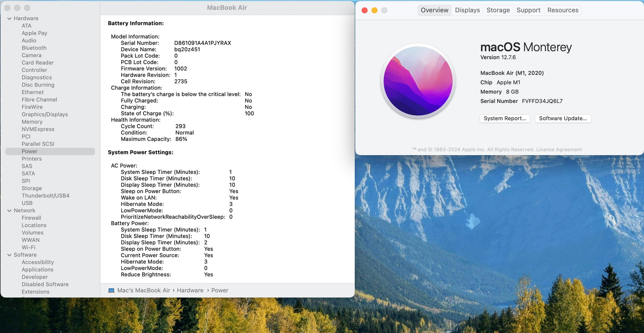Select Applications under Software

point(37,270)
